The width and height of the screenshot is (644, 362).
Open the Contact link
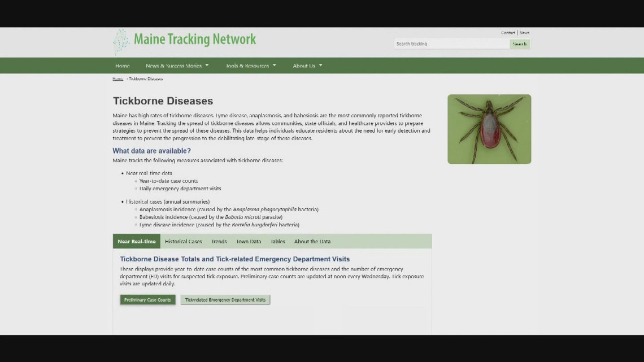(x=508, y=32)
